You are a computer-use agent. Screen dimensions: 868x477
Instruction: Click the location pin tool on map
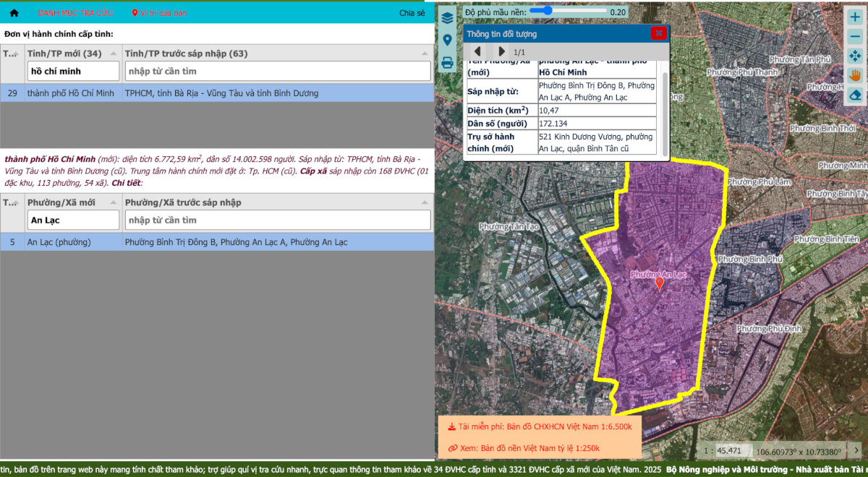coord(447,40)
